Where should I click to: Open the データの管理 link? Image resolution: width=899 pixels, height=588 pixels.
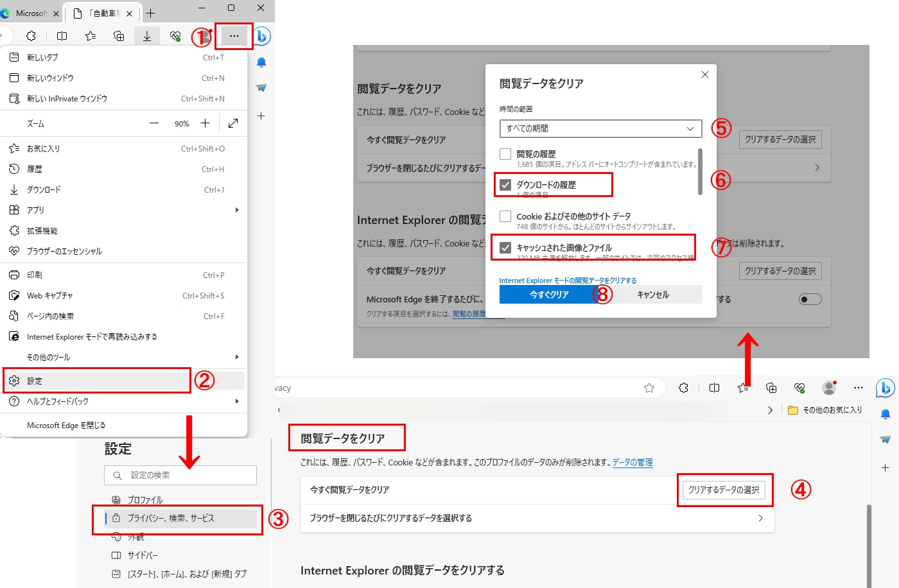(x=633, y=462)
